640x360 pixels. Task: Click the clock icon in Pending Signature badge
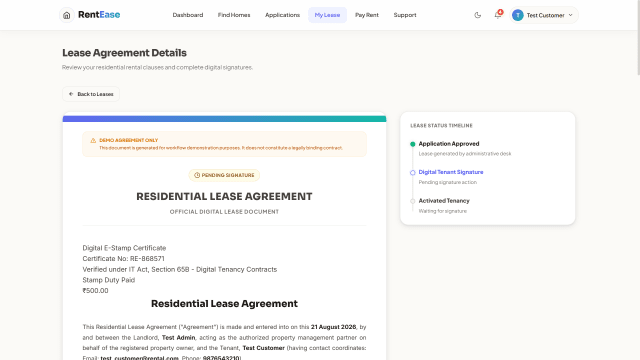click(x=197, y=175)
